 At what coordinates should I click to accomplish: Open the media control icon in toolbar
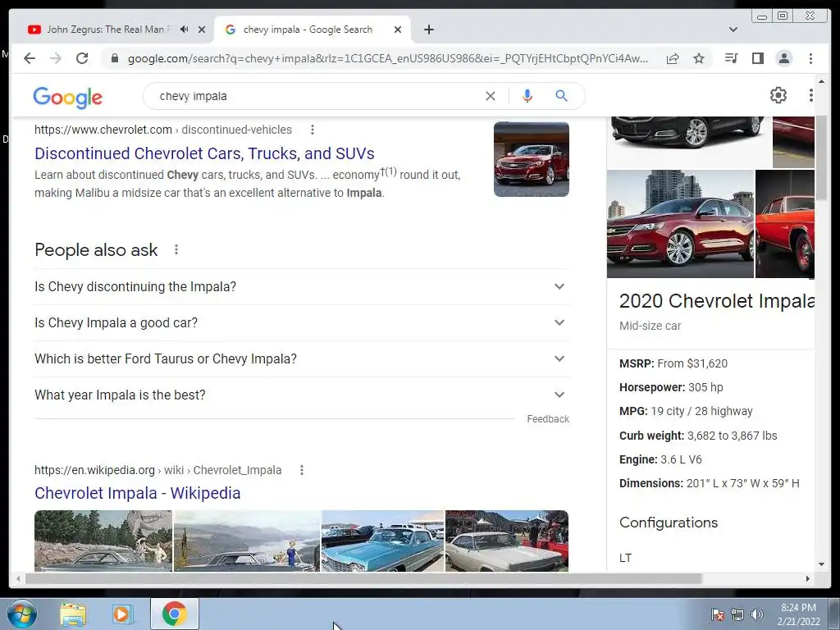(x=731, y=58)
